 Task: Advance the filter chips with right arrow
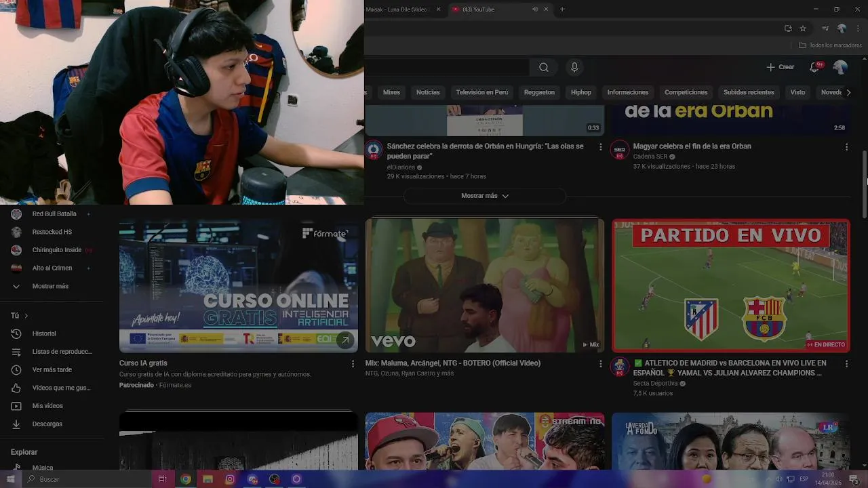point(848,92)
